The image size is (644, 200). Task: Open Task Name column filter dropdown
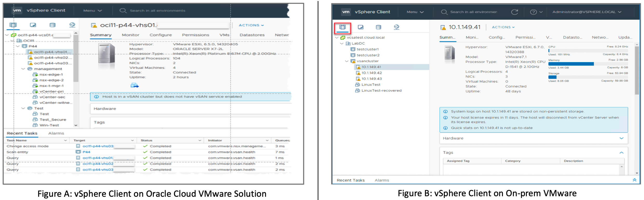65,140
